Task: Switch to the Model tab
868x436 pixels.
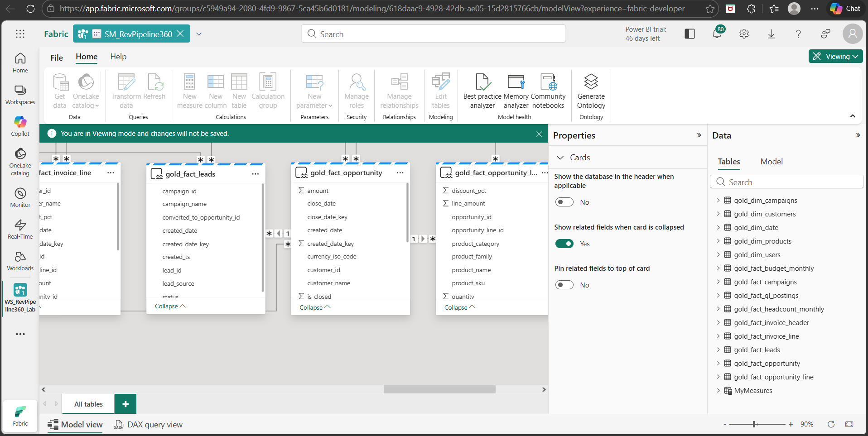Action: [x=771, y=162]
